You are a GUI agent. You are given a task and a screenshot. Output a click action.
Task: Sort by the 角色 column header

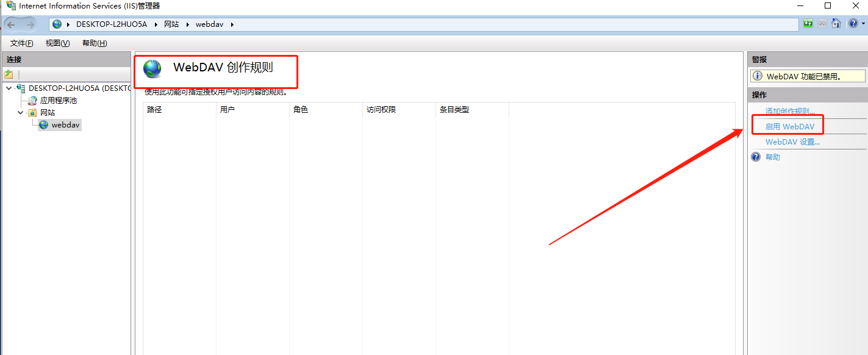326,110
